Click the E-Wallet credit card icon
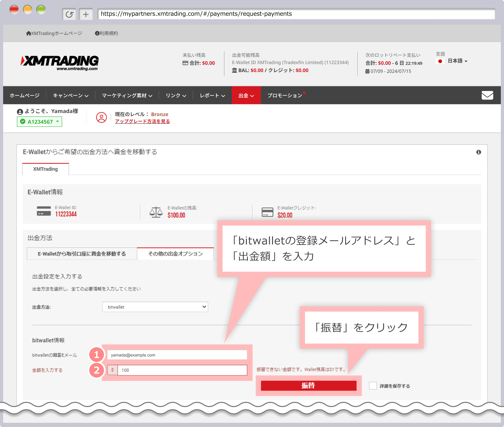The height and width of the screenshot is (427, 504). pos(267,212)
